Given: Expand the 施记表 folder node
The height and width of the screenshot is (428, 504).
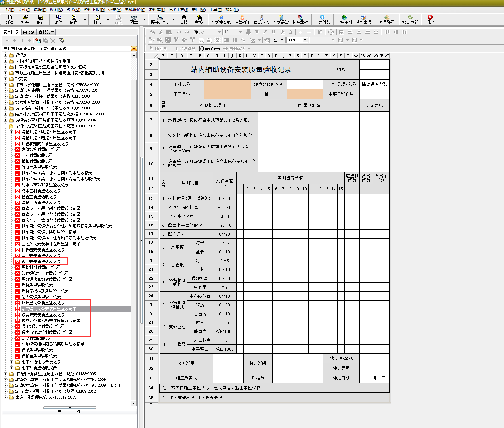Looking at the screenshot, I should pyautogui.click(x=5, y=55).
